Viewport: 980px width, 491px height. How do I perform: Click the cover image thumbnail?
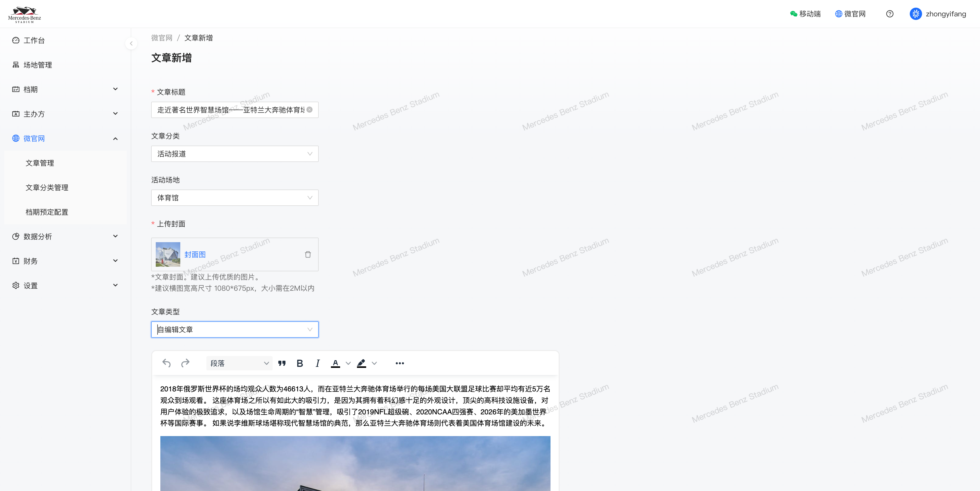pyautogui.click(x=168, y=255)
